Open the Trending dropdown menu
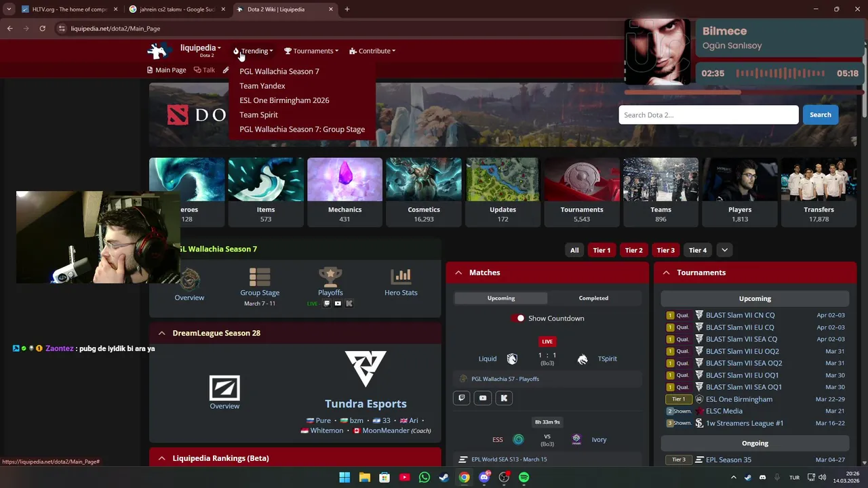The image size is (868, 488). [253, 51]
